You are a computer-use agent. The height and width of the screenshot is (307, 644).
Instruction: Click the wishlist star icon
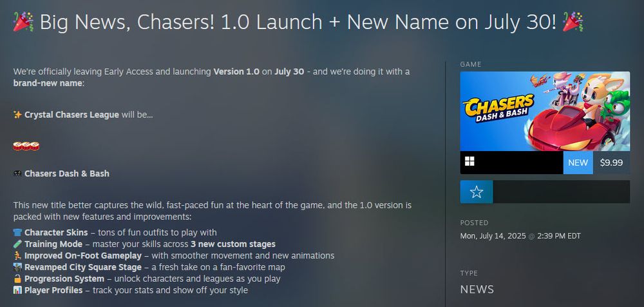pyautogui.click(x=476, y=192)
